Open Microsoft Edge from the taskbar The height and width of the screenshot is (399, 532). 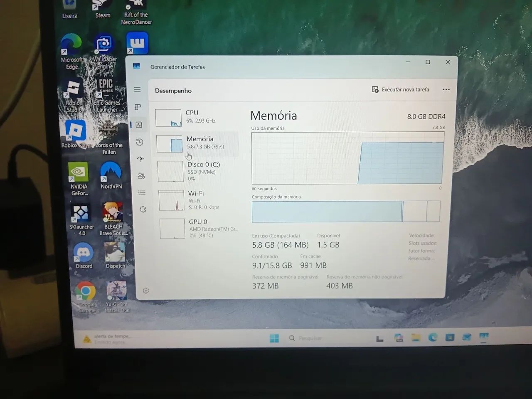pos(433,337)
